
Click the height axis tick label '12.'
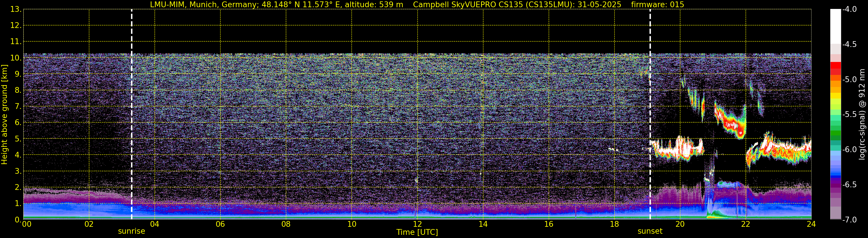16,25
